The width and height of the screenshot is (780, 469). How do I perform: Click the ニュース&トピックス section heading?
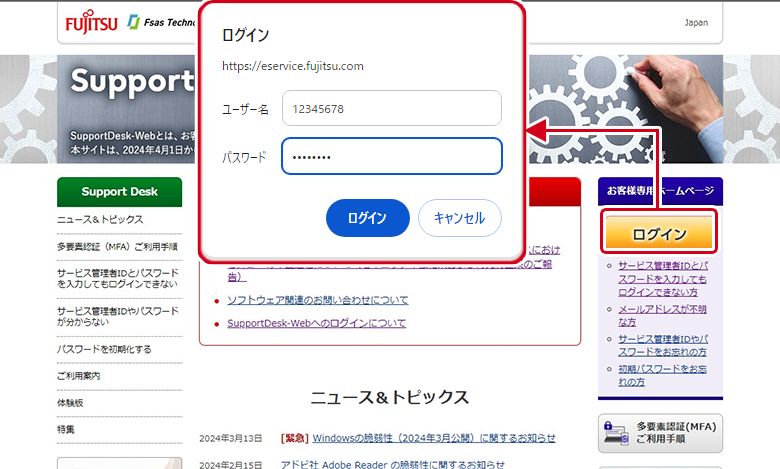click(390, 397)
